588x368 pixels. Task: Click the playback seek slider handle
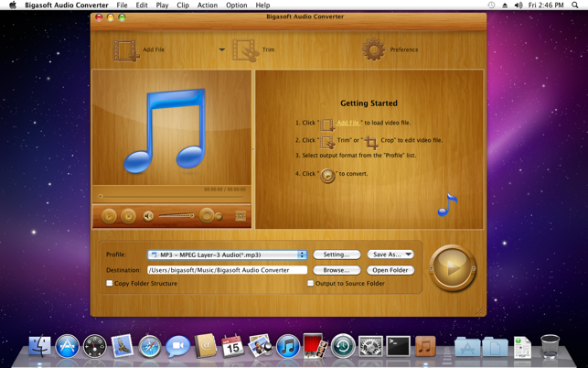coord(101,196)
